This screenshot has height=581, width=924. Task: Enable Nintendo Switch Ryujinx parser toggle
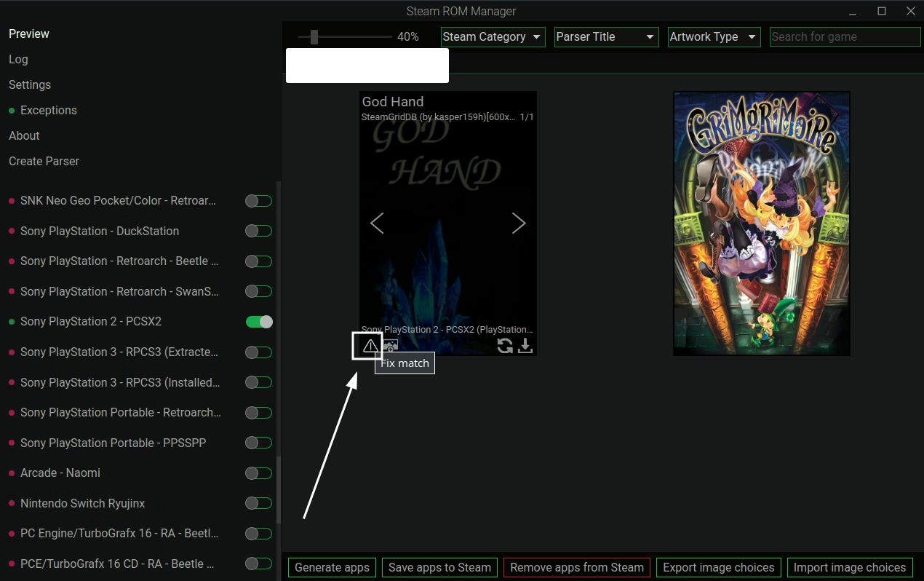pyautogui.click(x=258, y=503)
